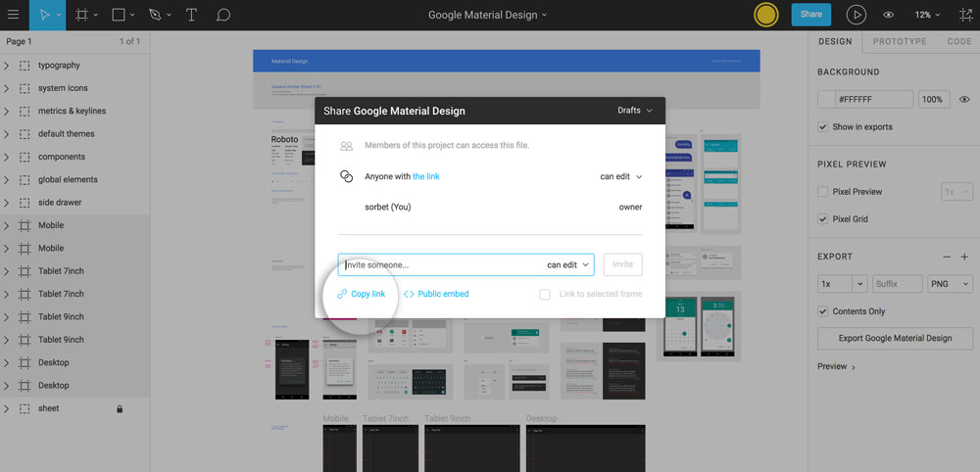The height and width of the screenshot is (472, 980).
Task: Click the blue Share button
Action: [x=811, y=15]
